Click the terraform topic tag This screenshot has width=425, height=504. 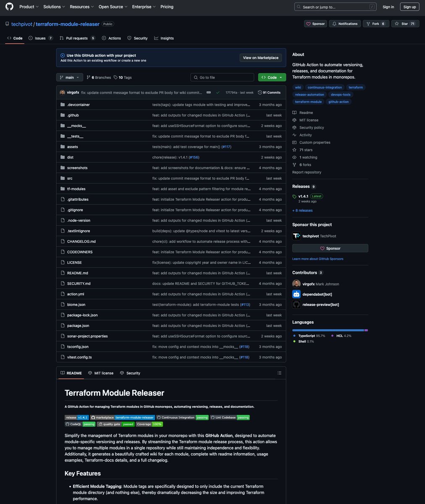356,87
